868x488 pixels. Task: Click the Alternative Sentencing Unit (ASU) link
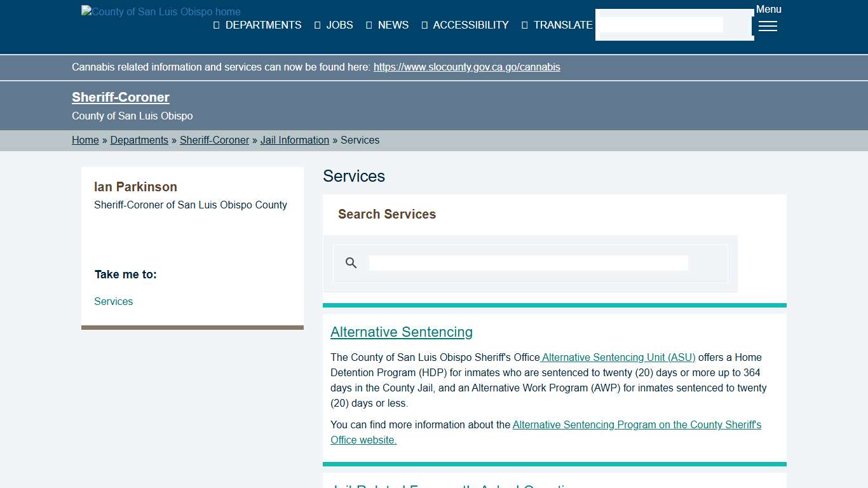(x=617, y=357)
